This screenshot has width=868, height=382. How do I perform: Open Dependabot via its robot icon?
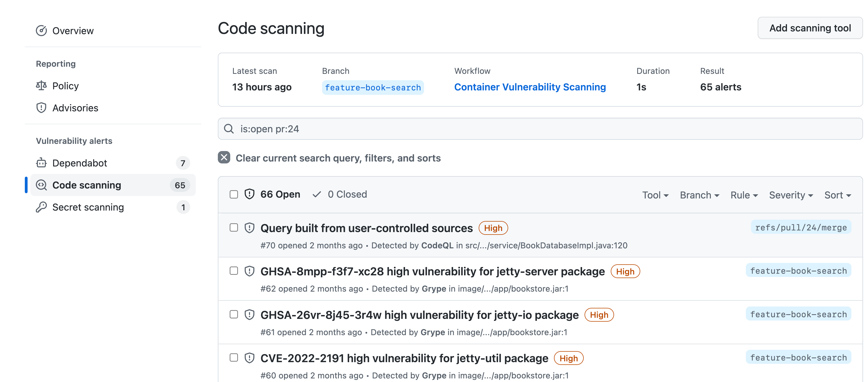click(x=41, y=163)
